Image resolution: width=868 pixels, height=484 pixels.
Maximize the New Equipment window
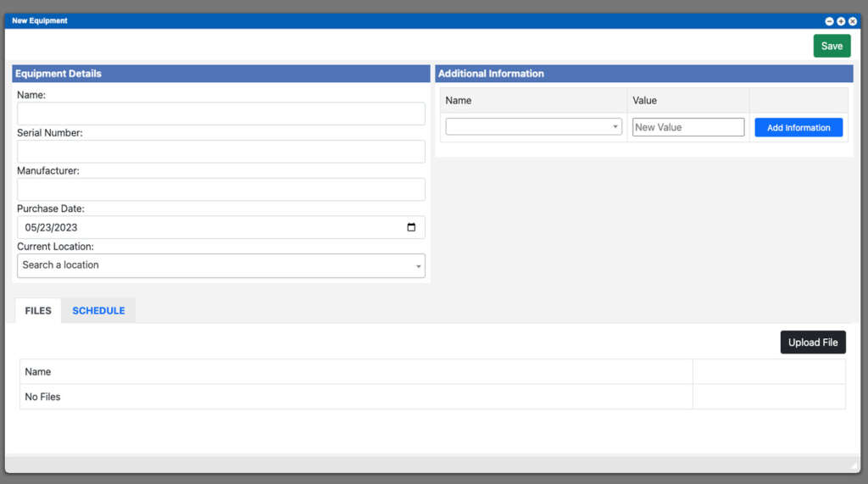point(841,21)
